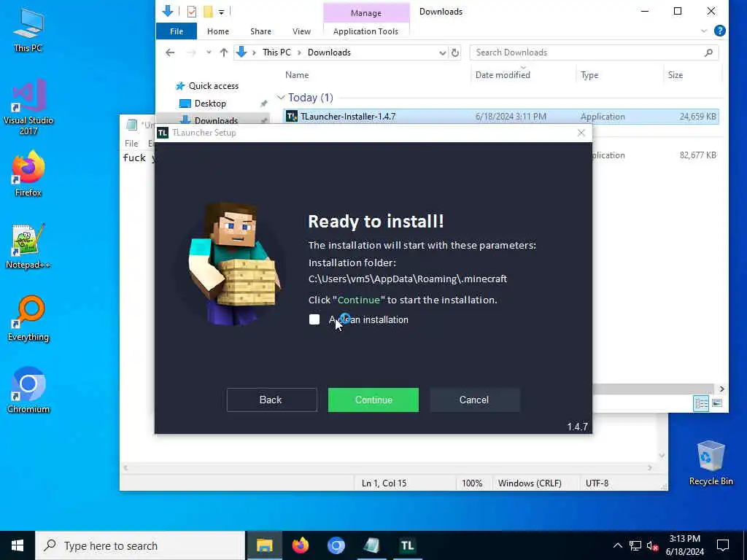Open the This PC desktop icon
Viewport: 747px width, 560px height.
(x=28, y=30)
